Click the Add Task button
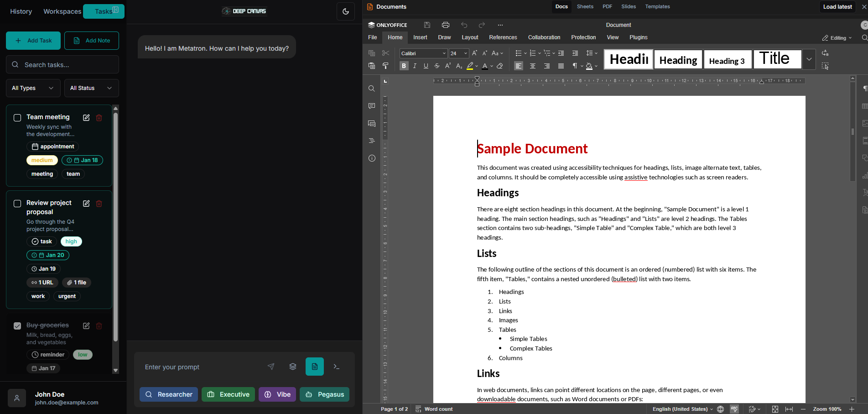868x414 pixels. pos(33,41)
